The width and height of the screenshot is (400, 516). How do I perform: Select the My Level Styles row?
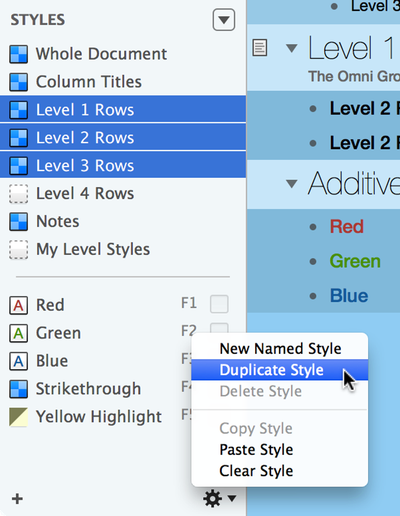click(123, 250)
